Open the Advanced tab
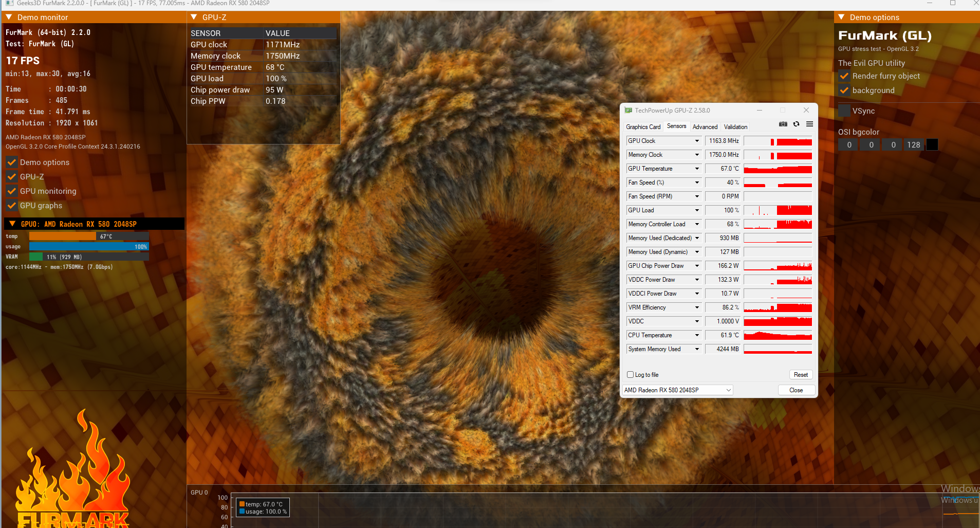Screen dimensions: 980x528 click(x=705, y=127)
